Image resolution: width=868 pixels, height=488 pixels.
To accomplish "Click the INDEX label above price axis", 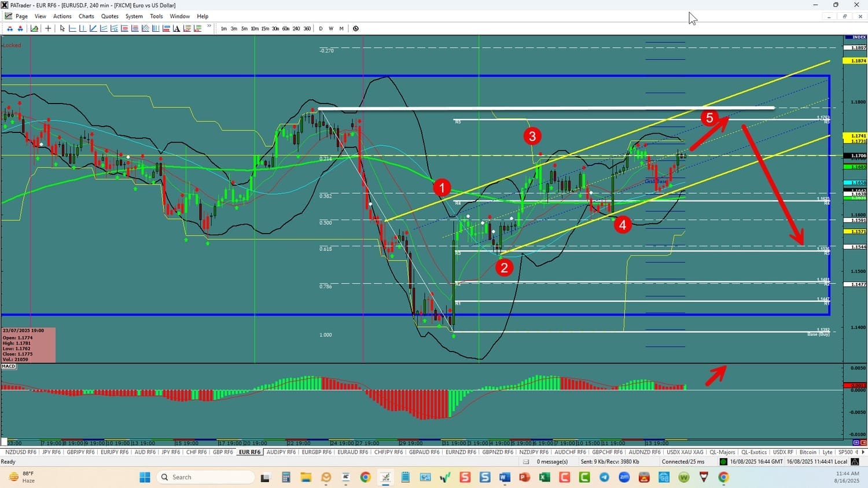I will [x=859, y=38].
